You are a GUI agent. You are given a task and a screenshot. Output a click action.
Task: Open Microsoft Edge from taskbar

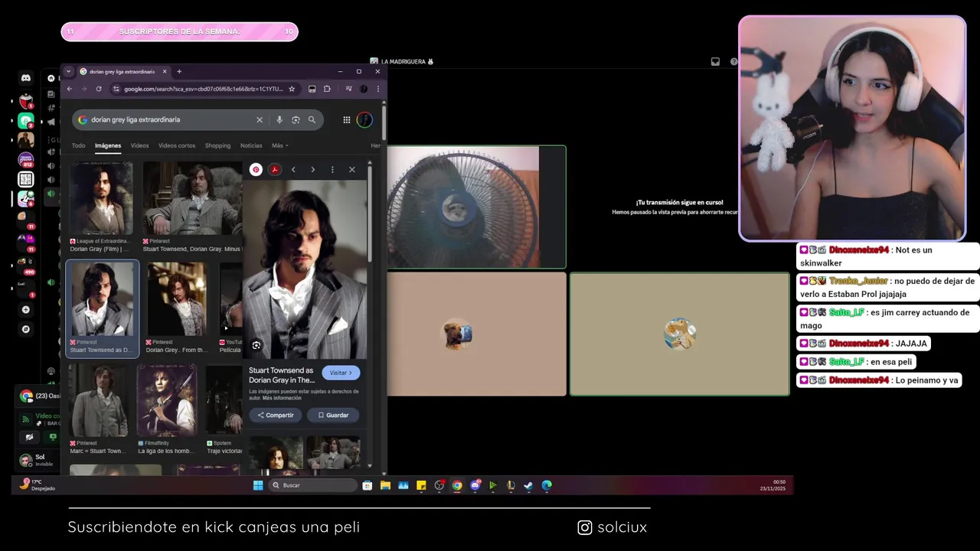[547, 485]
